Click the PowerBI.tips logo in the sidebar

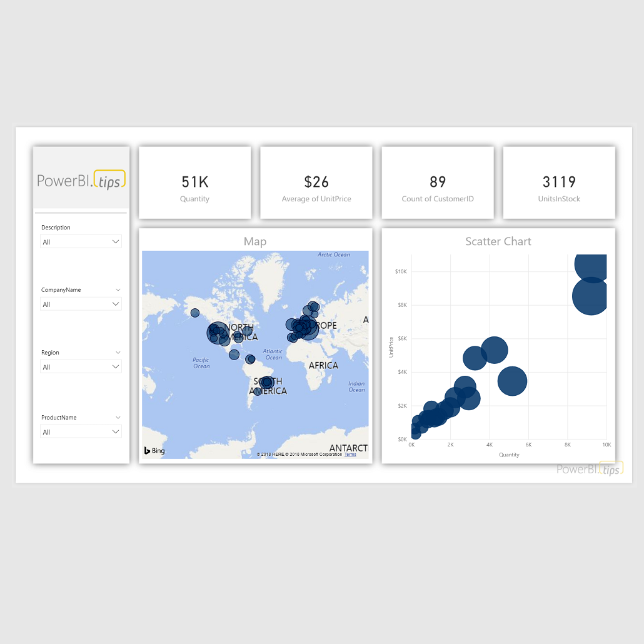[x=81, y=180]
